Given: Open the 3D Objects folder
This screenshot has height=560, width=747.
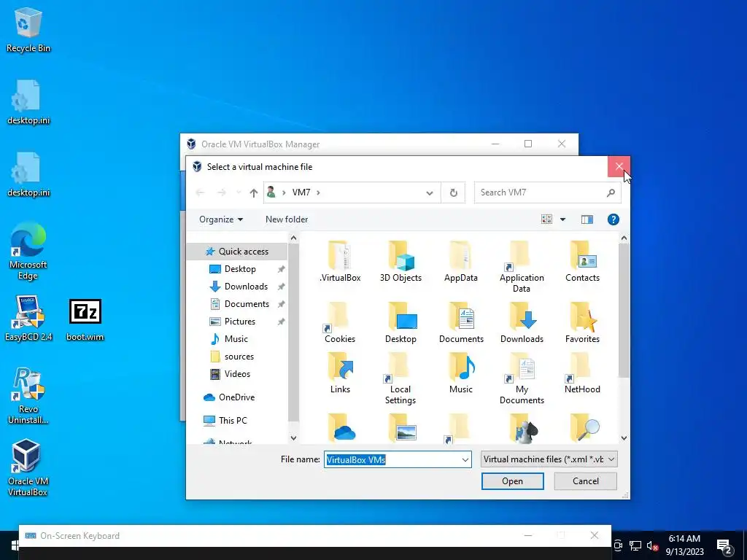Looking at the screenshot, I should (x=400, y=262).
